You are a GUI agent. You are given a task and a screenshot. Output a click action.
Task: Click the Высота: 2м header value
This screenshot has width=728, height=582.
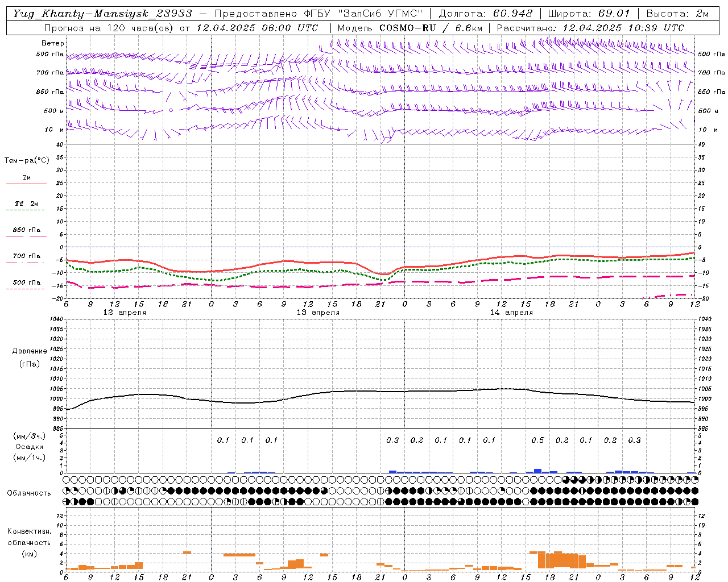pyautogui.click(x=677, y=14)
